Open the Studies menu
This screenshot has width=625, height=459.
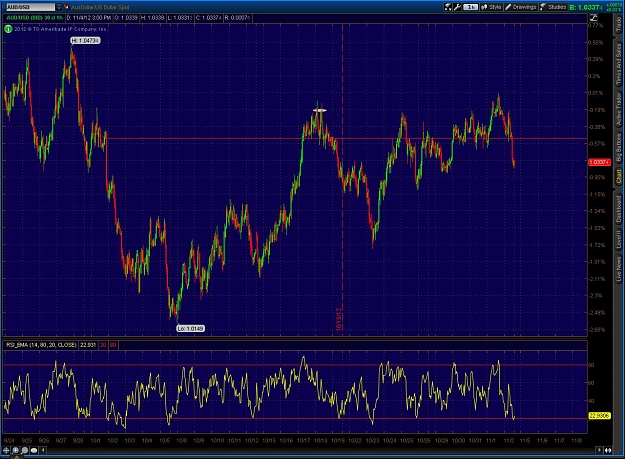pyautogui.click(x=553, y=7)
